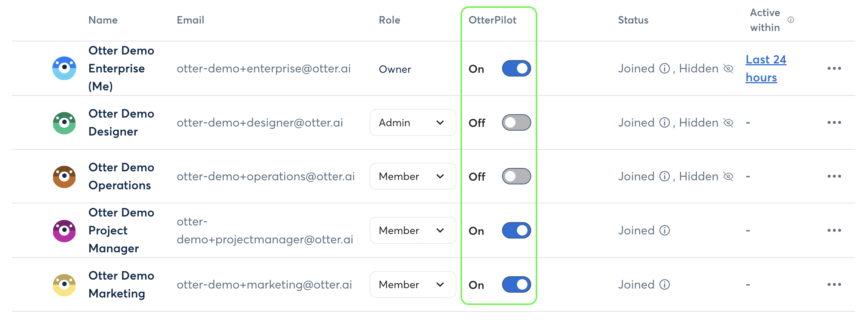Enable OtterPilot for Otter Demo Designer
Screen dimensions: 868x324
pos(516,122)
